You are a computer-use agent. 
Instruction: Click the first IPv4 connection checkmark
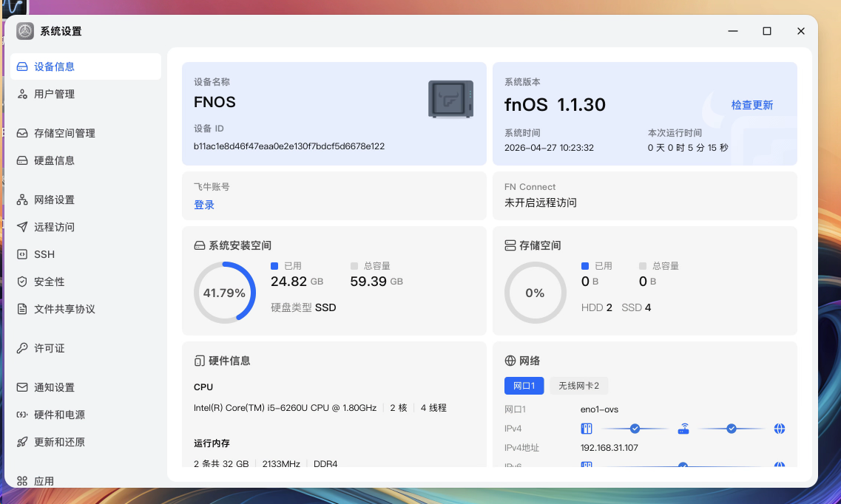(635, 429)
